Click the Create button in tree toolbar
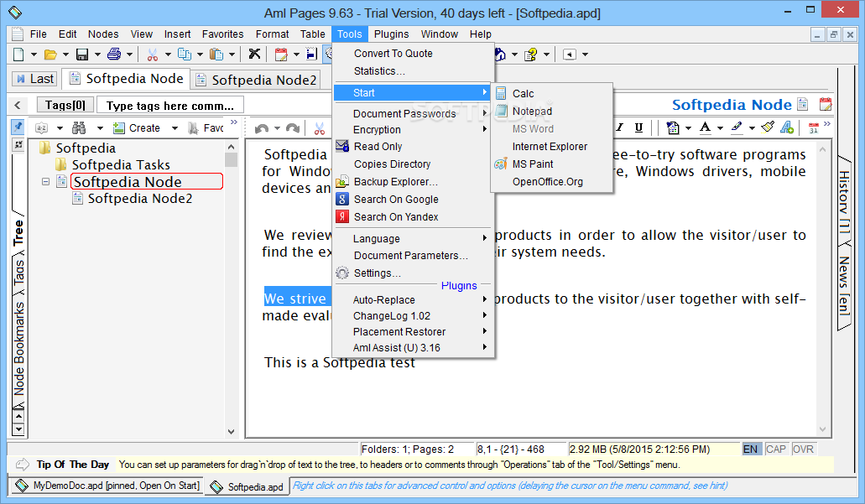This screenshot has width=865, height=504. pos(138,128)
